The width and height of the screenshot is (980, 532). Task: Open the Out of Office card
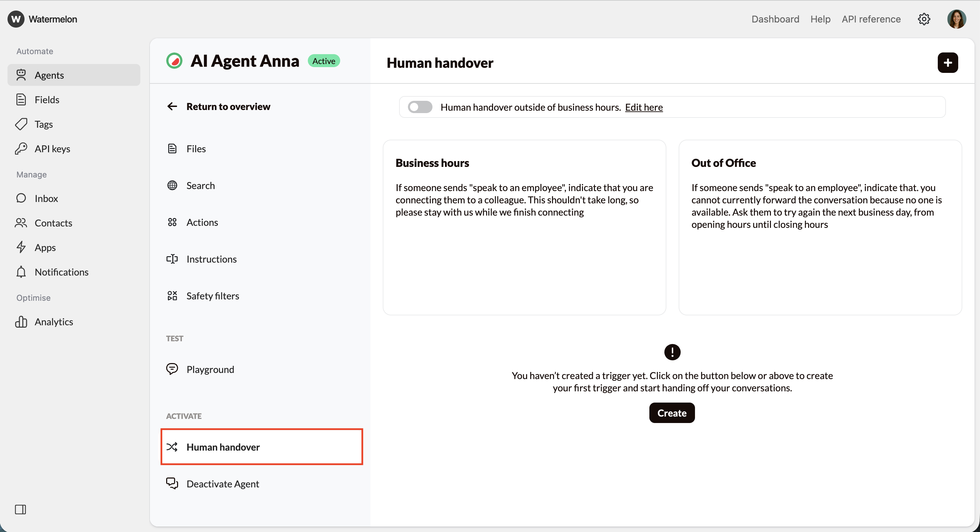[820, 227]
